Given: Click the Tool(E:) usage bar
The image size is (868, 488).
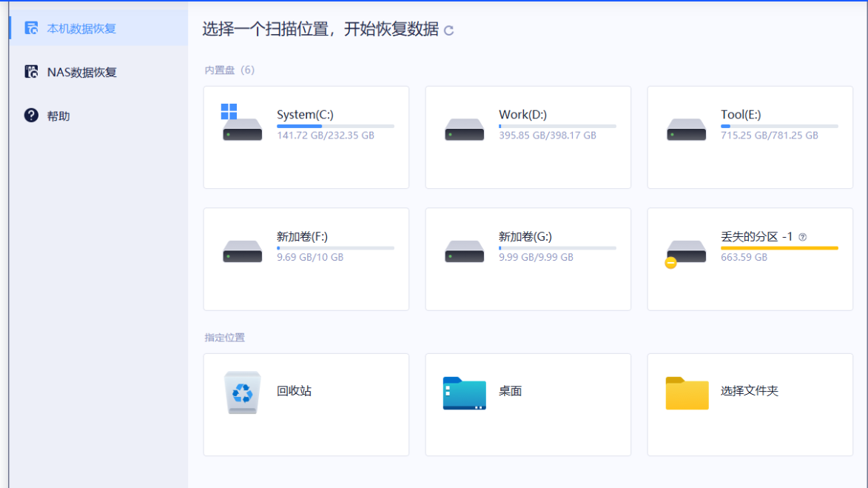Looking at the screenshot, I should tap(779, 127).
